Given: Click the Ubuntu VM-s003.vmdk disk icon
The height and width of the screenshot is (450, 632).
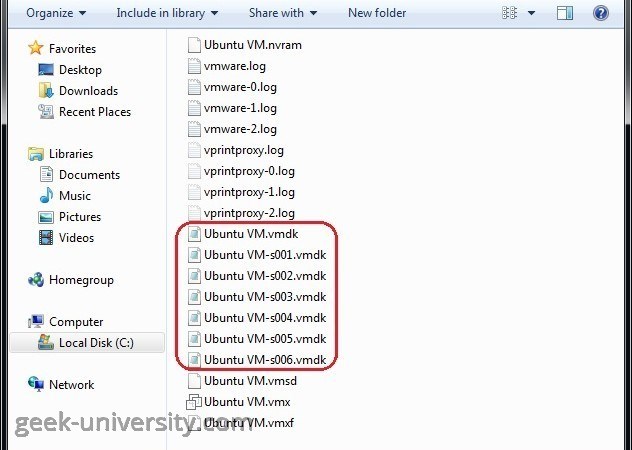Looking at the screenshot, I should [194, 297].
